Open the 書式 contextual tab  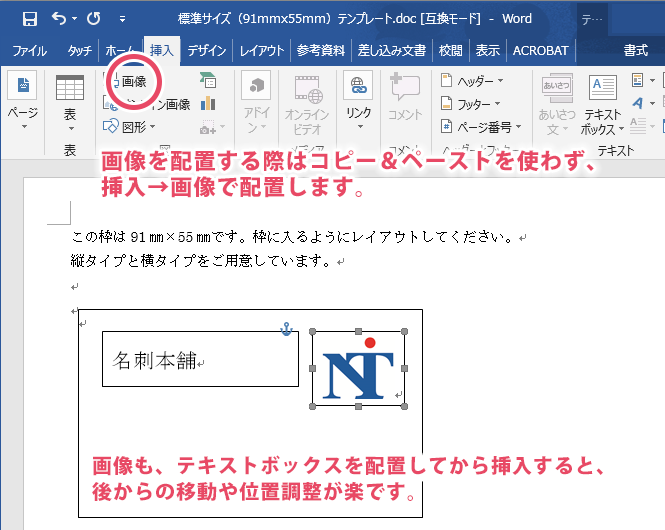click(635, 51)
